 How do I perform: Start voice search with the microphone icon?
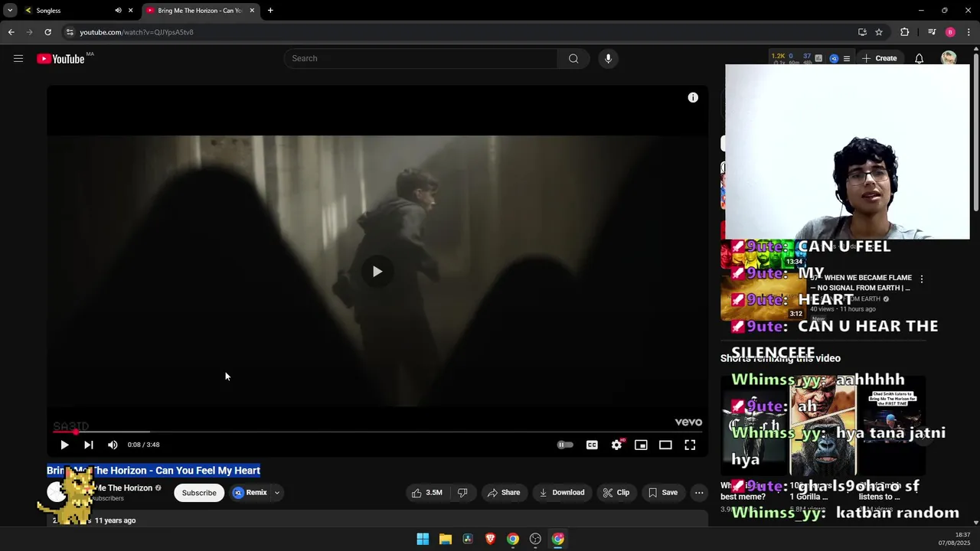point(608,58)
